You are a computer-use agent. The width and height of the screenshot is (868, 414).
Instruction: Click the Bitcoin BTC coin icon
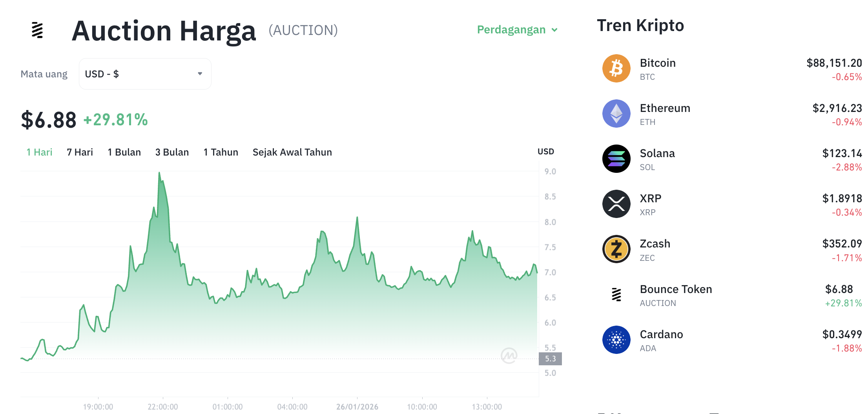(616, 68)
